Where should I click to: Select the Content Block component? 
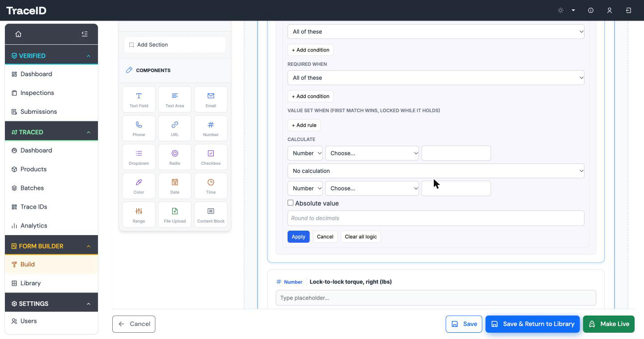(x=211, y=215)
